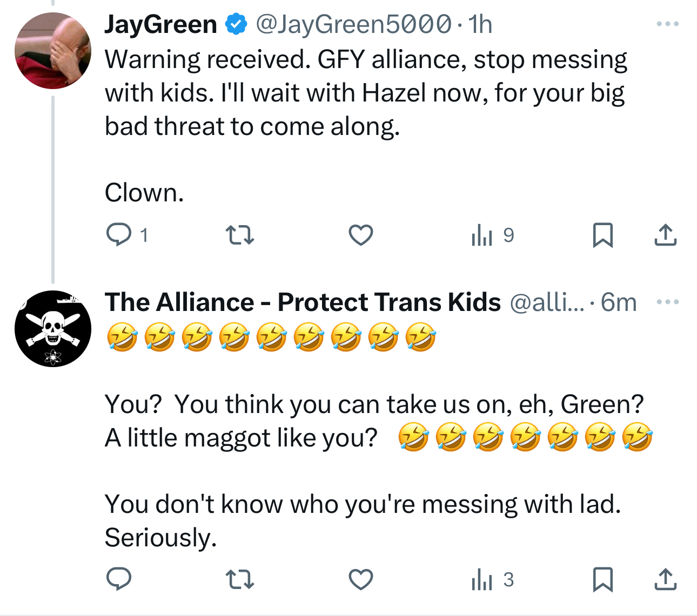Open more options for The Alliance's tweet
Viewport: 697px width, 616px height.
(667, 302)
